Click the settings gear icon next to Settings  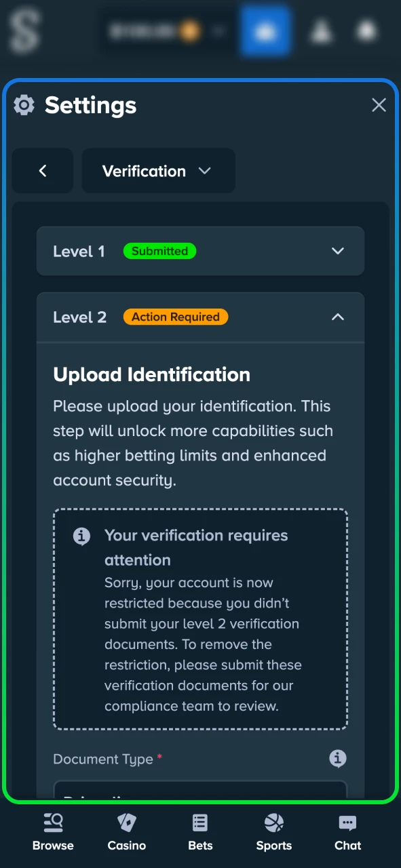(x=24, y=105)
